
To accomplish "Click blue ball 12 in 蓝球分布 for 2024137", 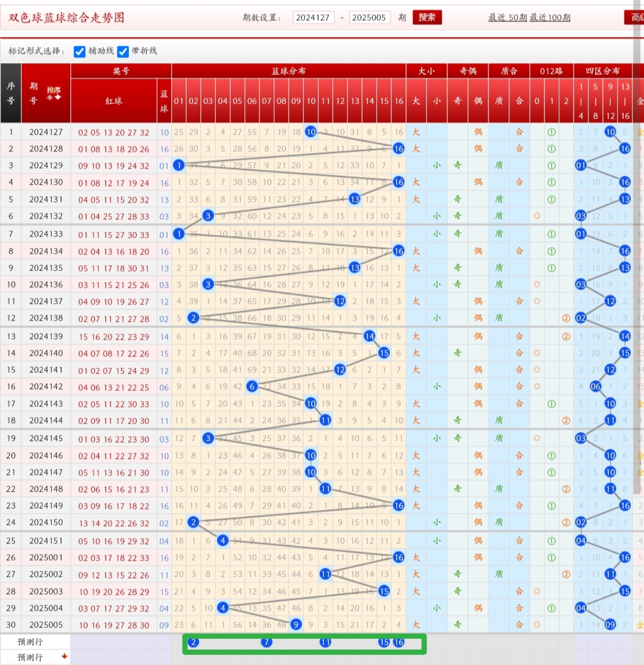I will click(340, 301).
